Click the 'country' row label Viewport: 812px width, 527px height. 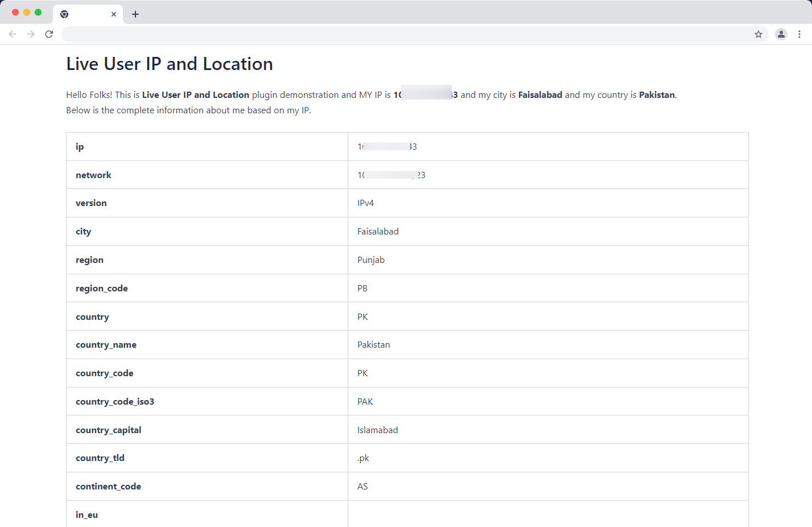point(92,317)
